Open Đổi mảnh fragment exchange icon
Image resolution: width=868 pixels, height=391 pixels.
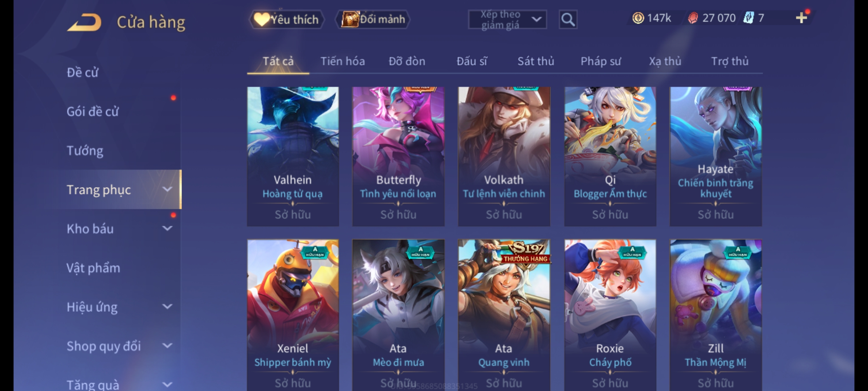point(350,19)
